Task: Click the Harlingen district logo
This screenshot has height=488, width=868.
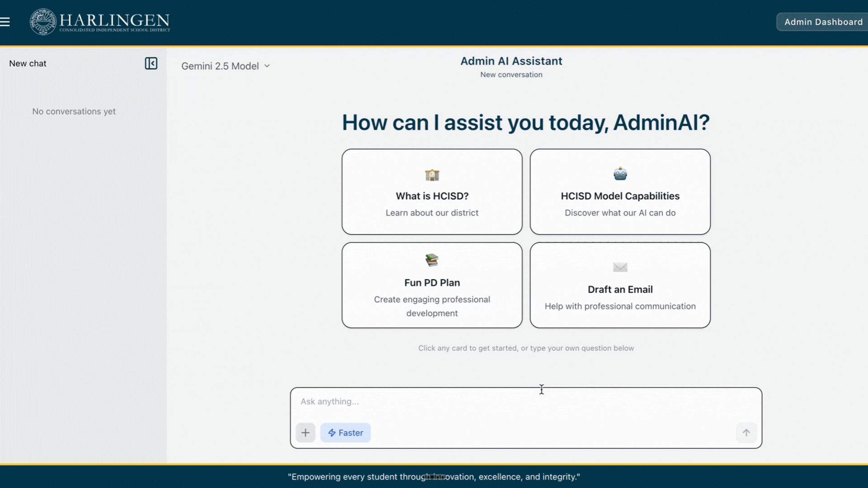Action: 99,21
